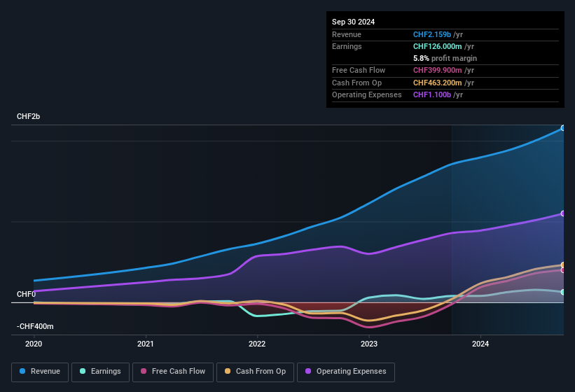Click the CHF399.900m free cash flow value
The height and width of the screenshot is (392, 575).
coord(438,70)
